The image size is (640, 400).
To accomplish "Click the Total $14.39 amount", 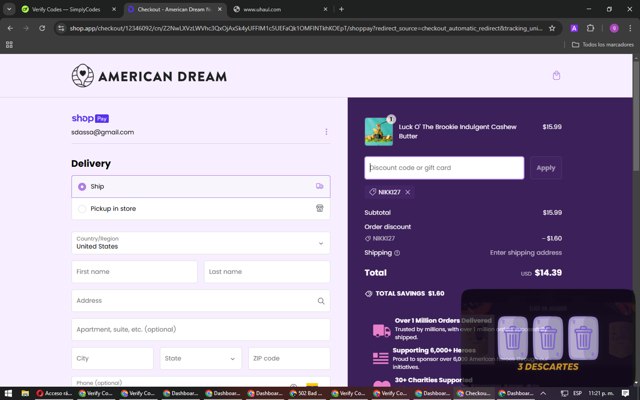I will [x=548, y=273].
